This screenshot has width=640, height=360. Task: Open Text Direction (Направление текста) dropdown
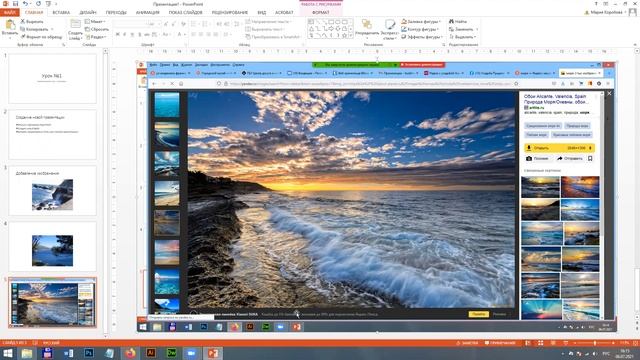pyautogui.click(x=267, y=21)
